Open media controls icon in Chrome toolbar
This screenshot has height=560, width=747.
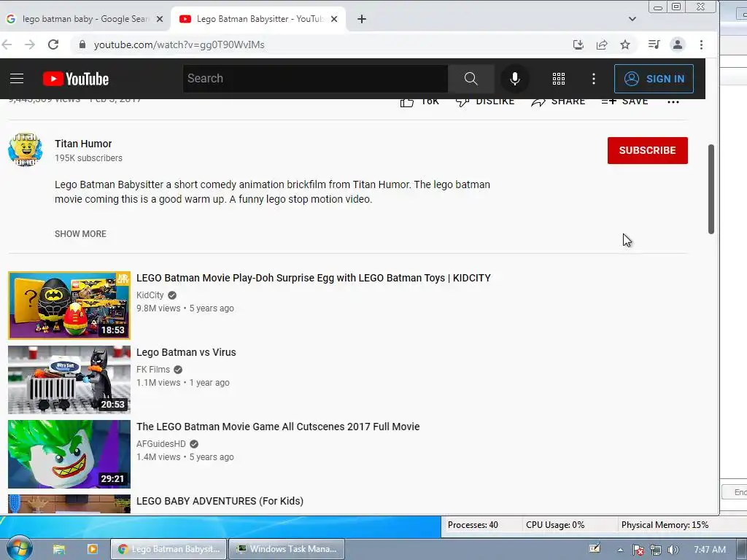pyautogui.click(x=654, y=44)
